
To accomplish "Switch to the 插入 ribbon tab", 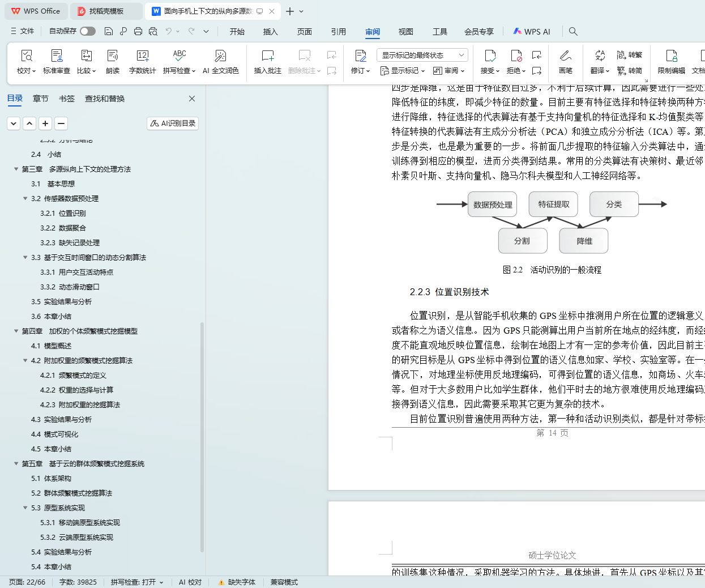I will [x=271, y=32].
